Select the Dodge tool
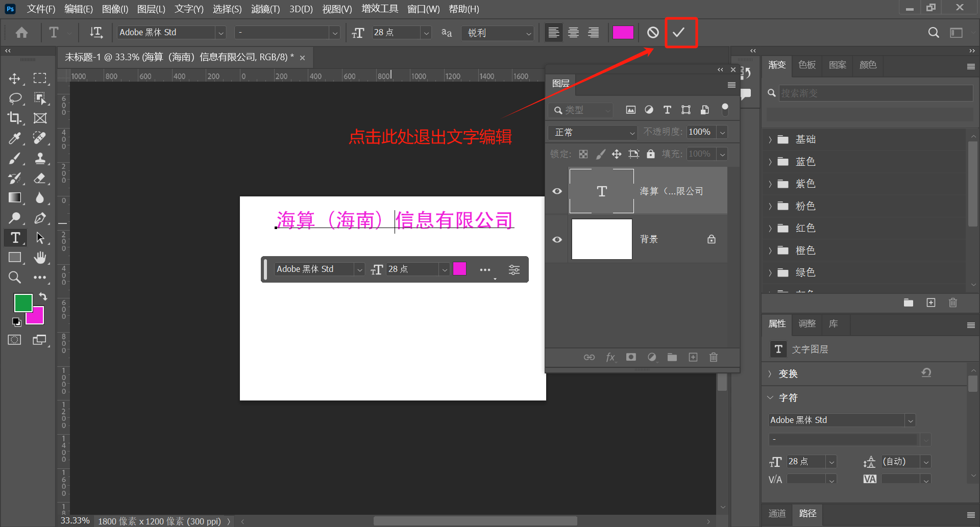 click(14, 218)
